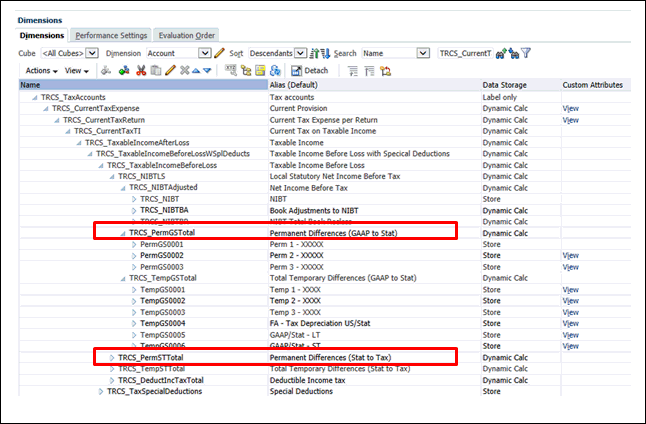Click alias 'Current Tax on Taxable Income'
The image size is (646, 424).
coord(323,131)
